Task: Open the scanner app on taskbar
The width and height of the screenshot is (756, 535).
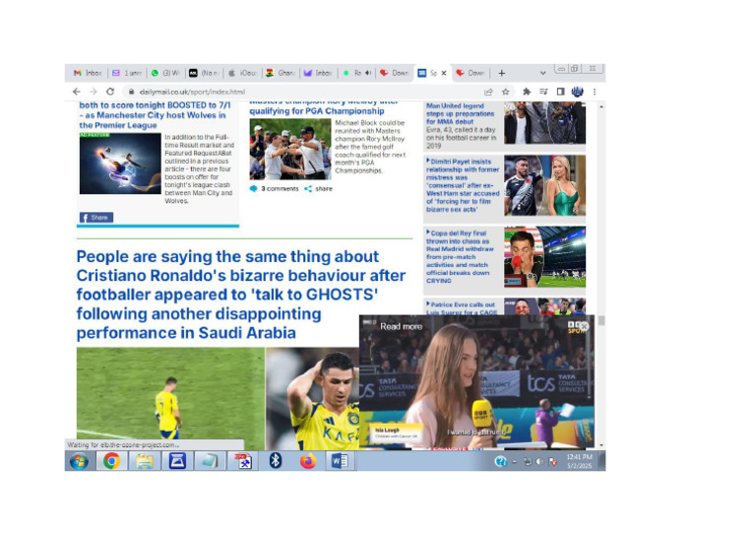Action: point(177,462)
